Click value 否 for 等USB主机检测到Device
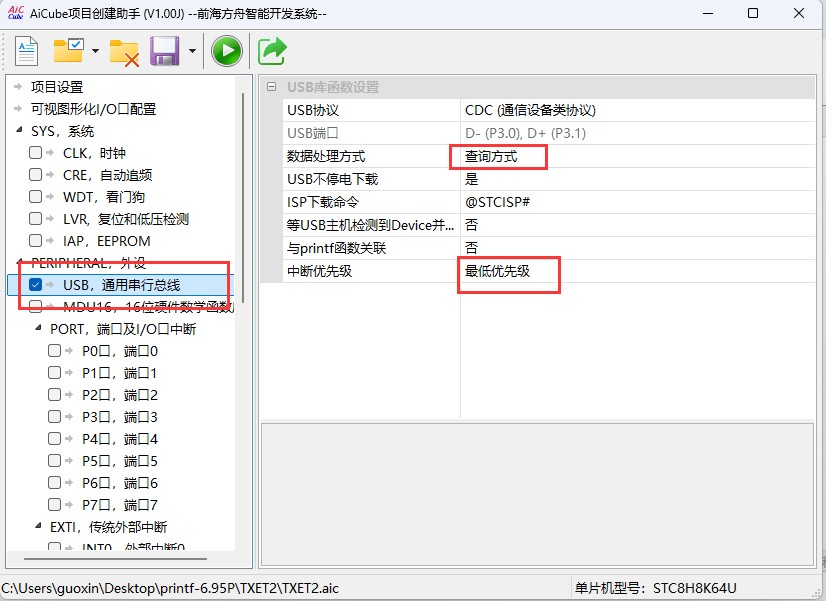 (637, 225)
